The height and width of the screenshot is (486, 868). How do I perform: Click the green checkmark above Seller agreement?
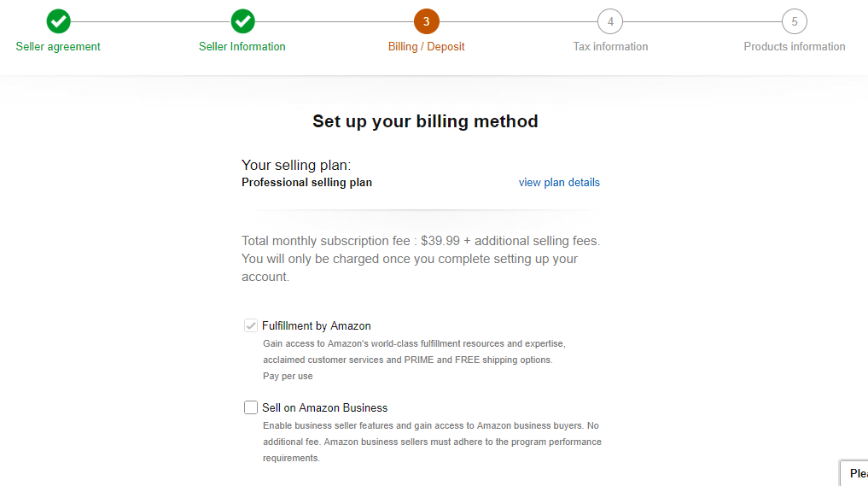click(58, 21)
